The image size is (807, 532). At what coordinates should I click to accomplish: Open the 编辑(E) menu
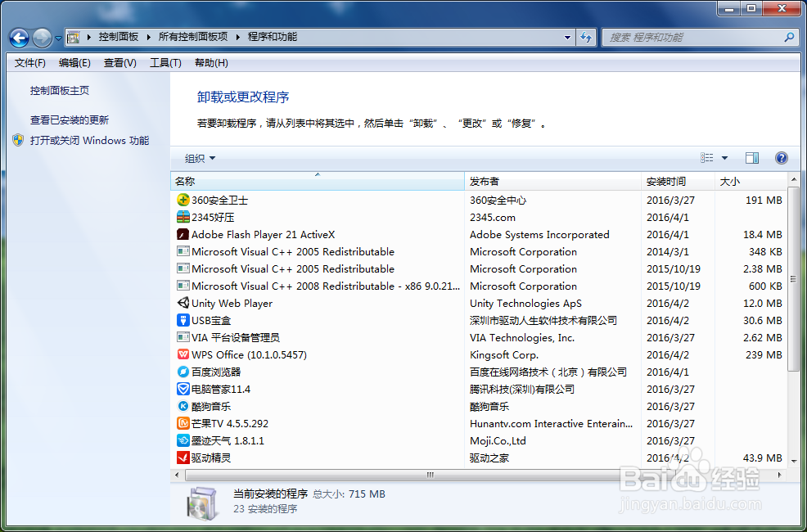coord(74,63)
